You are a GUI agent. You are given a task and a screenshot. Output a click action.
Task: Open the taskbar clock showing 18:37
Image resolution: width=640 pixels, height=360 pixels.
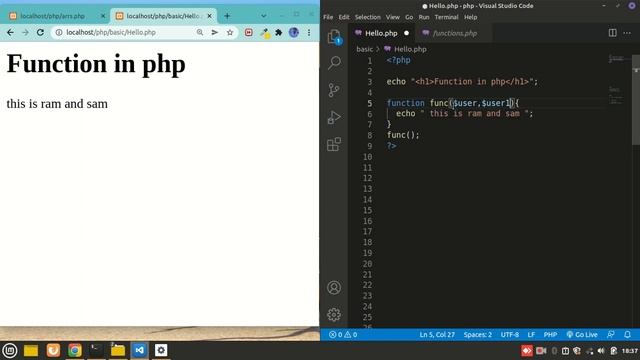click(629, 351)
